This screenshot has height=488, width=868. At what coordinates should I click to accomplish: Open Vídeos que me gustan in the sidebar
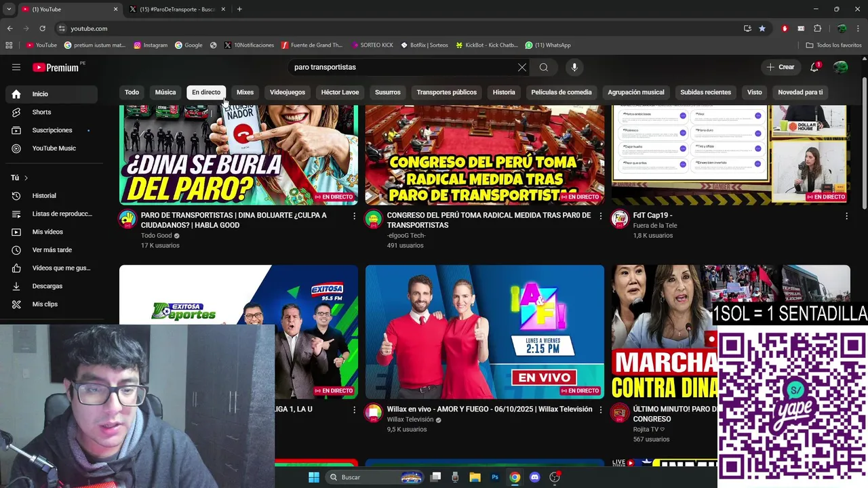pos(52,268)
